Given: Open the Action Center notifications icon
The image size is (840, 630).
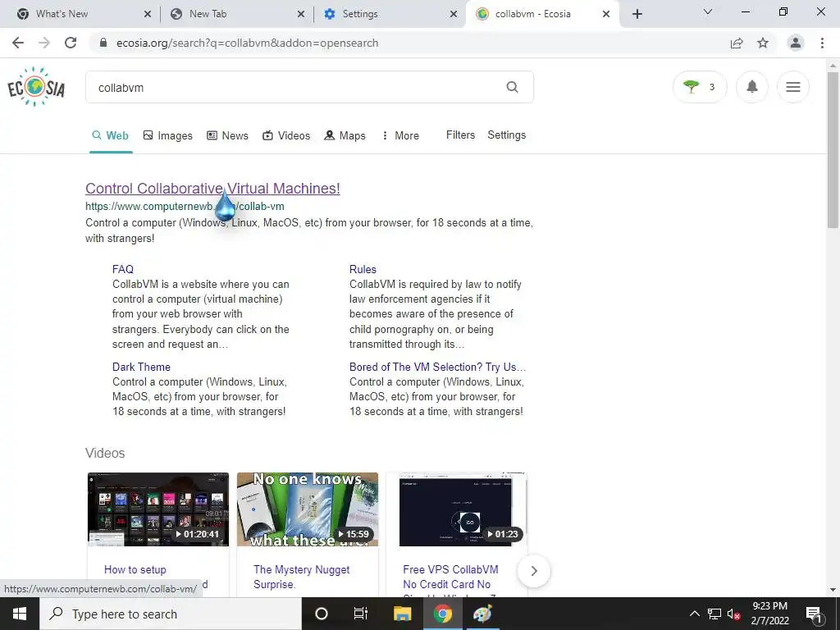Looking at the screenshot, I should [x=814, y=614].
